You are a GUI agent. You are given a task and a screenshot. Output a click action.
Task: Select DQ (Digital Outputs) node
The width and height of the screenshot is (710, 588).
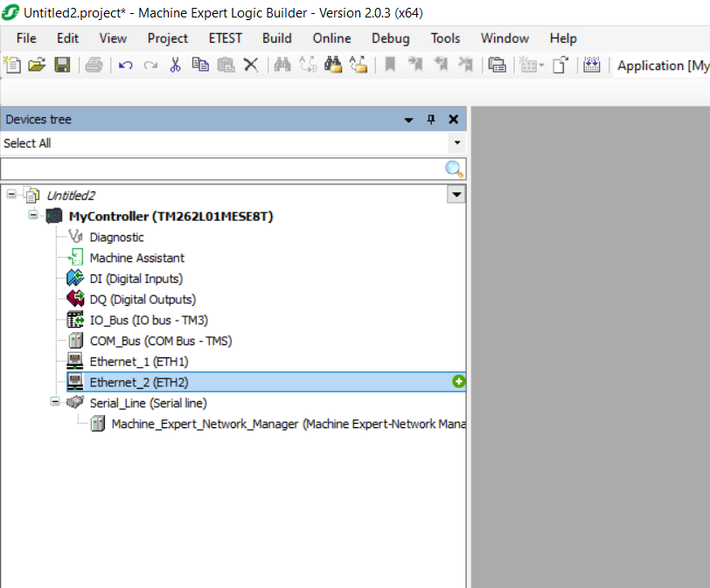(143, 300)
